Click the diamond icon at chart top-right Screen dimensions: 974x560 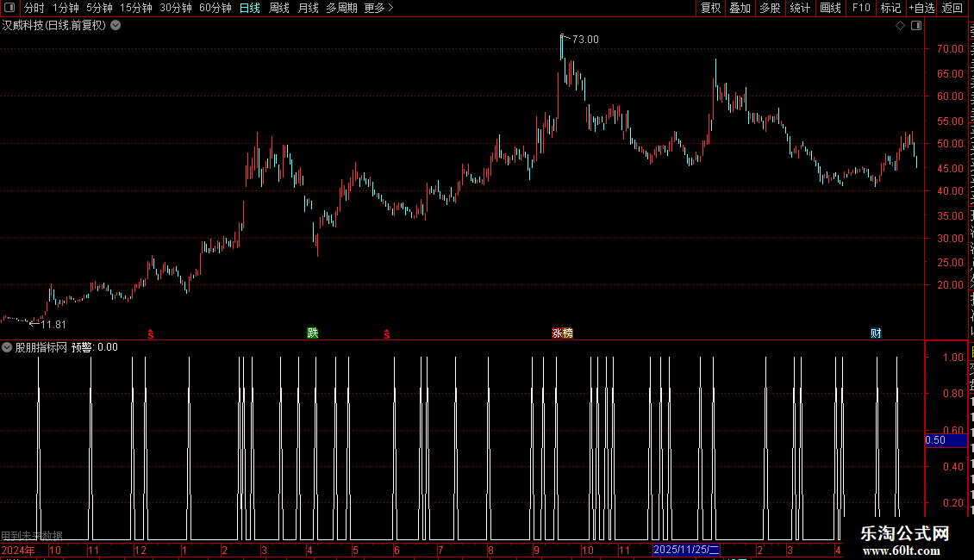coord(900,26)
